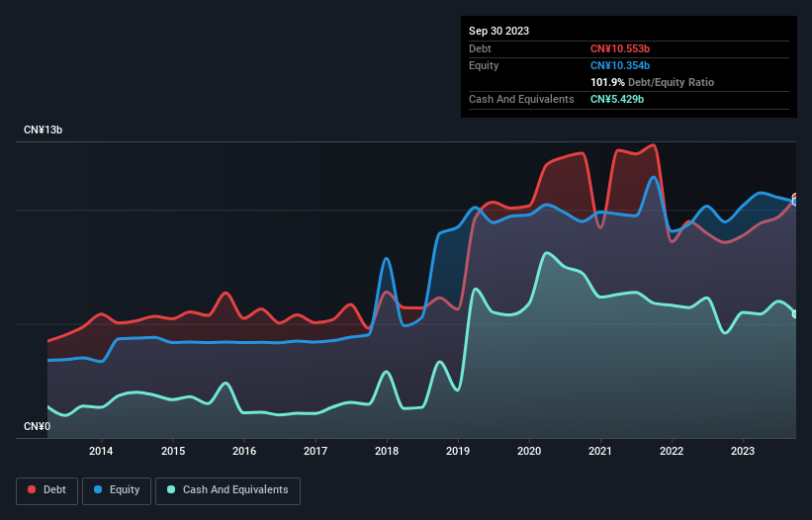812x520 pixels.
Task: Click the 2019 x-axis label
Action: (458, 451)
